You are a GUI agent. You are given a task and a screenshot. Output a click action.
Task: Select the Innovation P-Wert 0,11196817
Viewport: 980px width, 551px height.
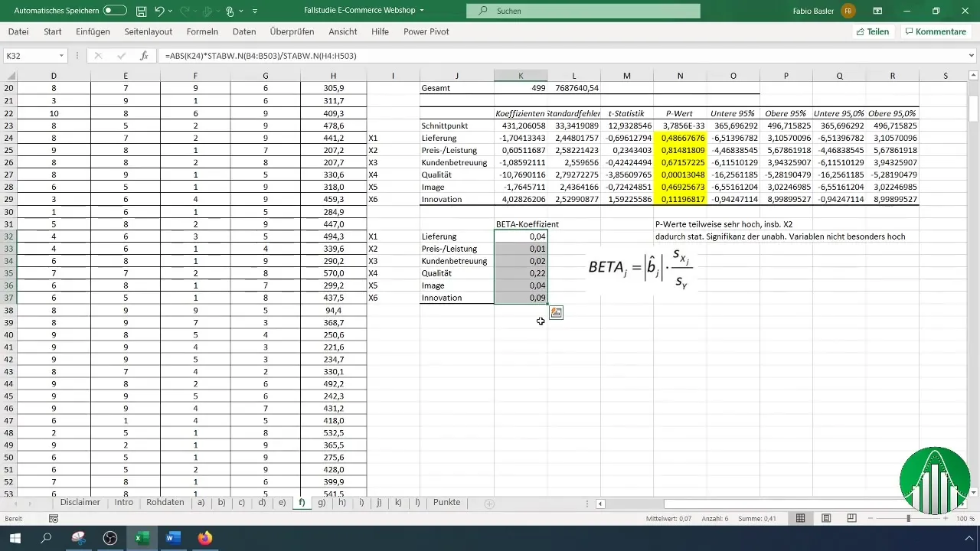point(680,199)
